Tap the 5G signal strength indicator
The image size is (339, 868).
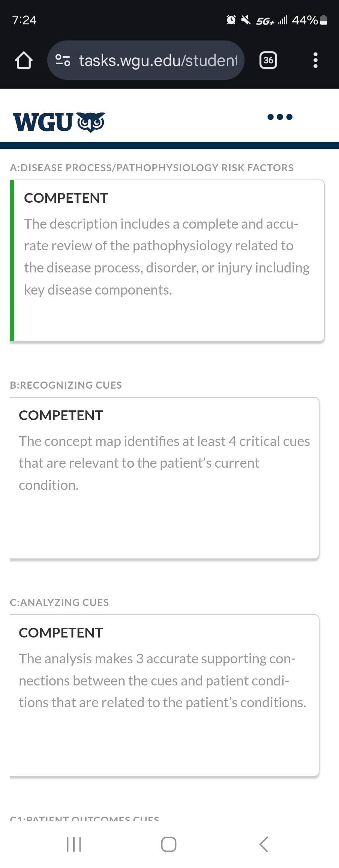tap(272, 20)
